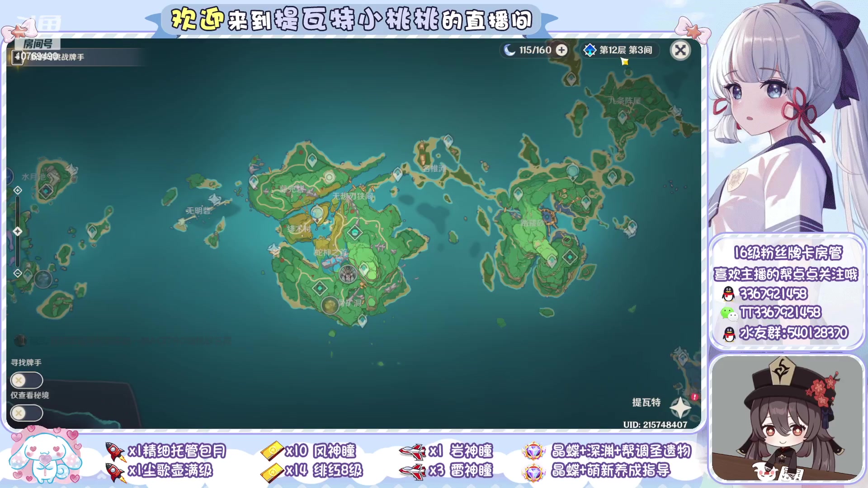This screenshot has width=868, height=488.
Task: Close the map with the X button
Action: [680, 50]
